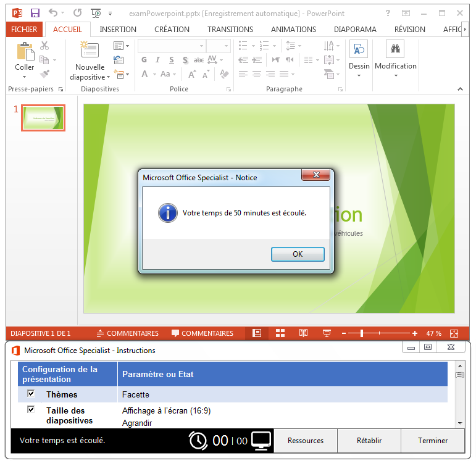Click the Rétablir button
The image size is (476, 466).
pos(369,441)
